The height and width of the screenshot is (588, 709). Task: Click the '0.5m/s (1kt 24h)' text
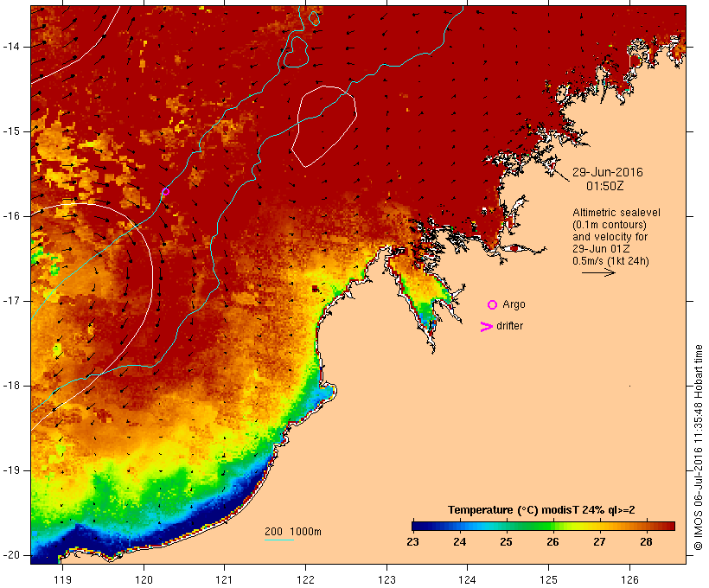pyautogui.click(x=610, y=261)
